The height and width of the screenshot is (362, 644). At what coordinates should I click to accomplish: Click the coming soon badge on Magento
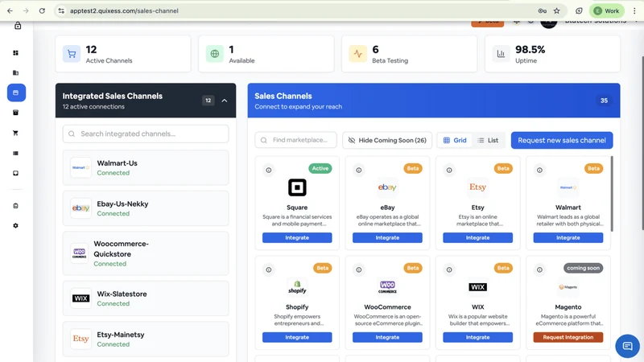(x=583, y=268)
